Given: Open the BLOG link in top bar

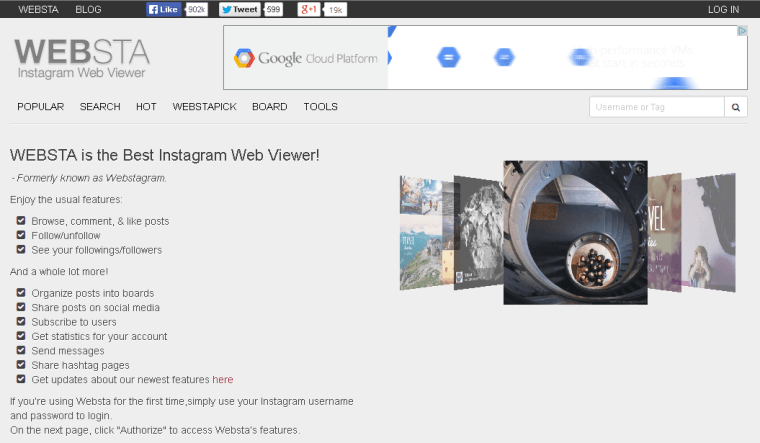Looking at the screenshot, I should [x=88, y=9].
